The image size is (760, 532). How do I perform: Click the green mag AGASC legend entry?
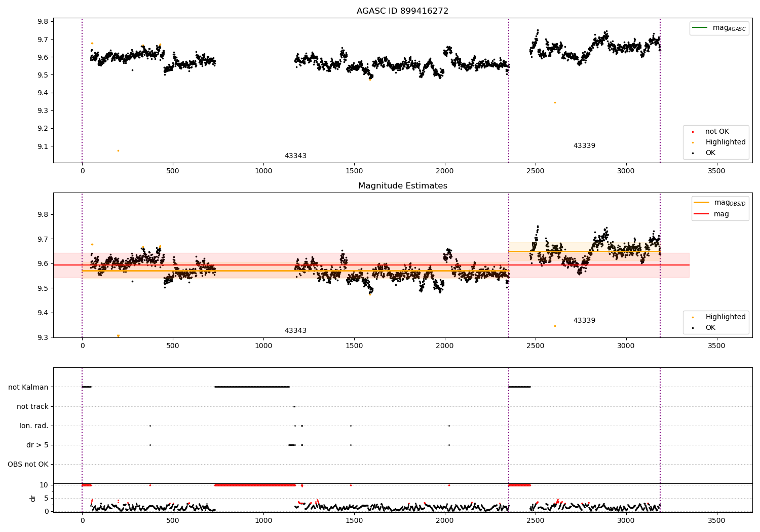[719, 28]
